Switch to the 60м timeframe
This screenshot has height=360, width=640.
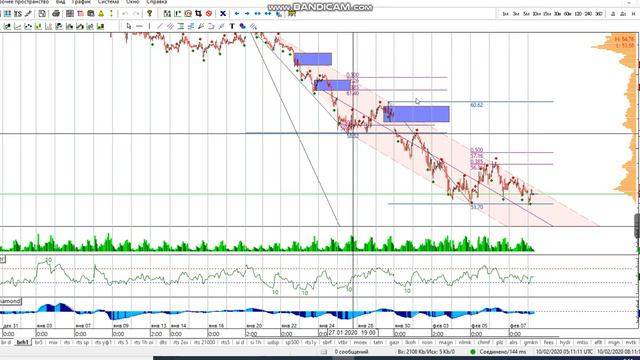[x=567, y=14]
